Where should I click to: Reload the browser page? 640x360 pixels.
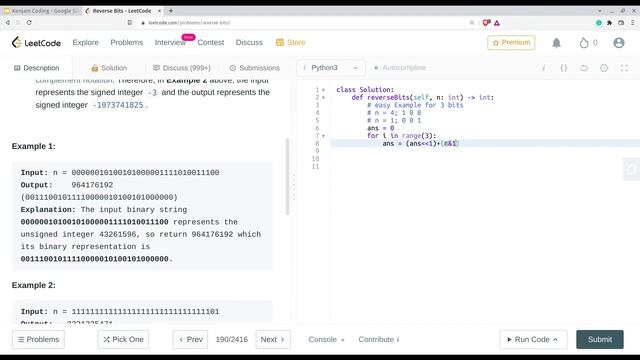[29, 22]
